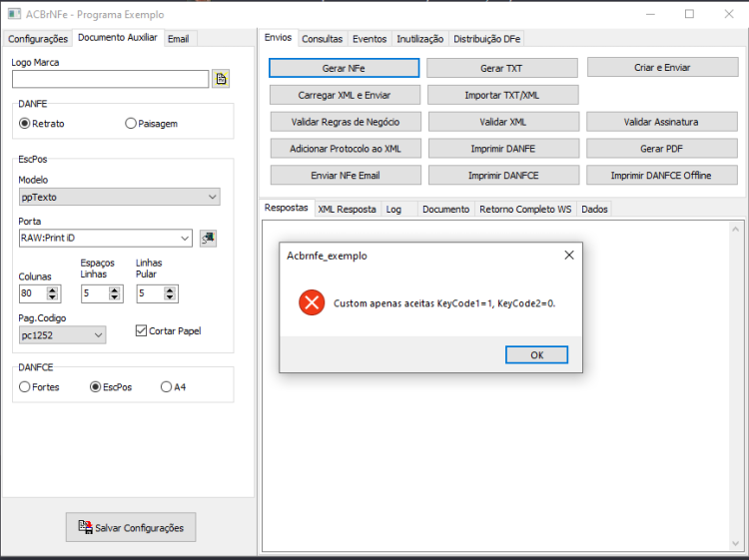Maximize the ACBrNFe window

(x=689, y=14)
